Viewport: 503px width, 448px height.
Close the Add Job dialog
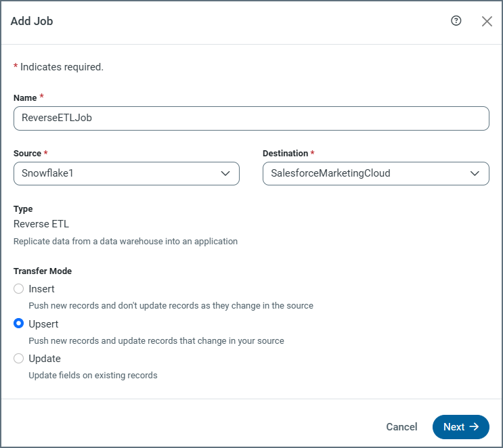tap(487, 21)
